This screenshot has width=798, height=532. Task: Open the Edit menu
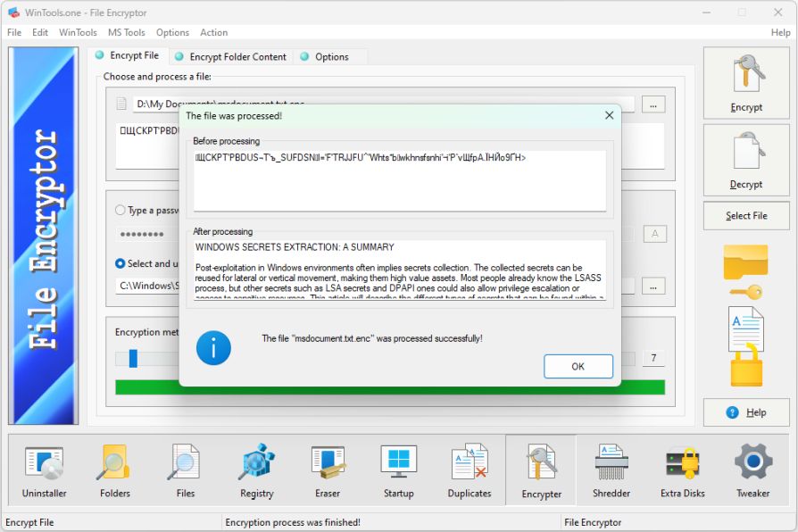[39, 33]
